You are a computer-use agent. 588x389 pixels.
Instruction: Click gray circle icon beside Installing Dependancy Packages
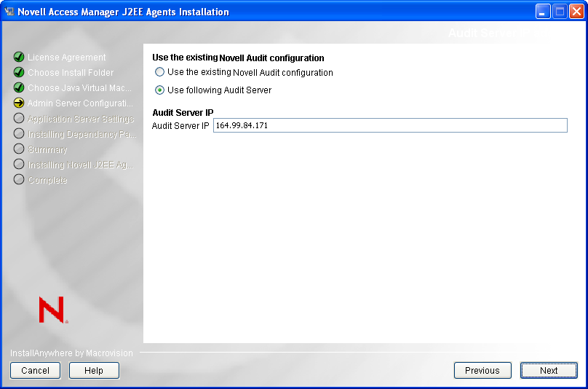click(19, 133)
